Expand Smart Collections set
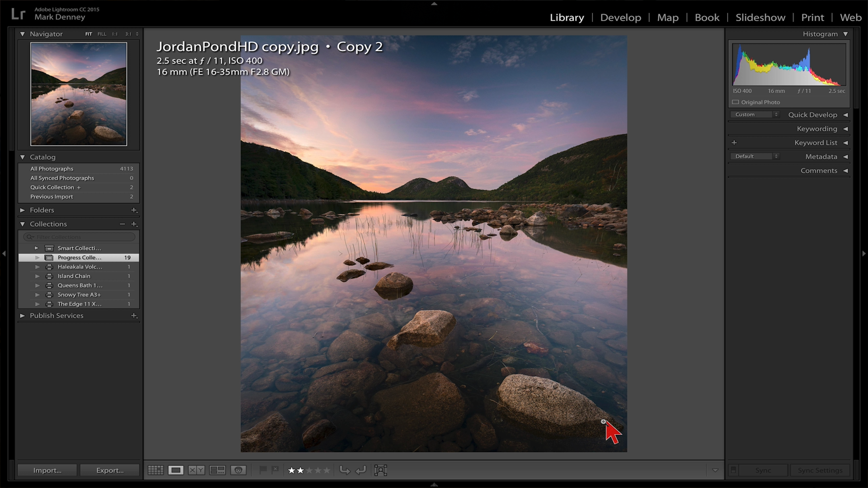 point(36,248)
